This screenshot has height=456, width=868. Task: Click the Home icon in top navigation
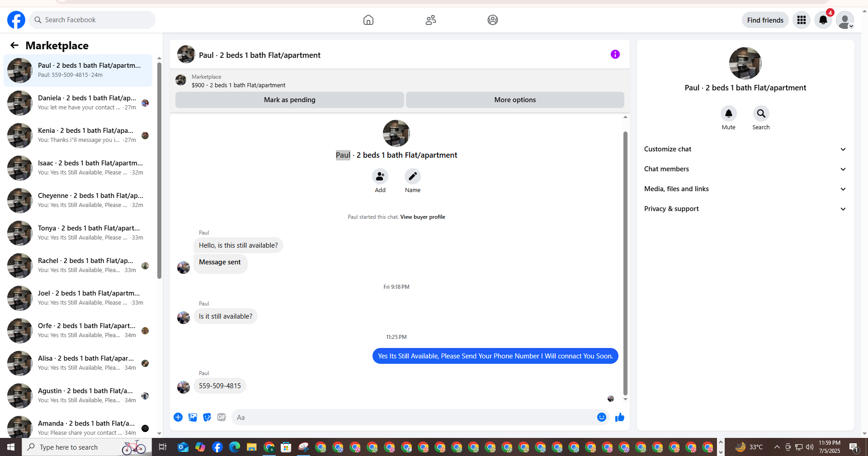(x=368, y=20)
